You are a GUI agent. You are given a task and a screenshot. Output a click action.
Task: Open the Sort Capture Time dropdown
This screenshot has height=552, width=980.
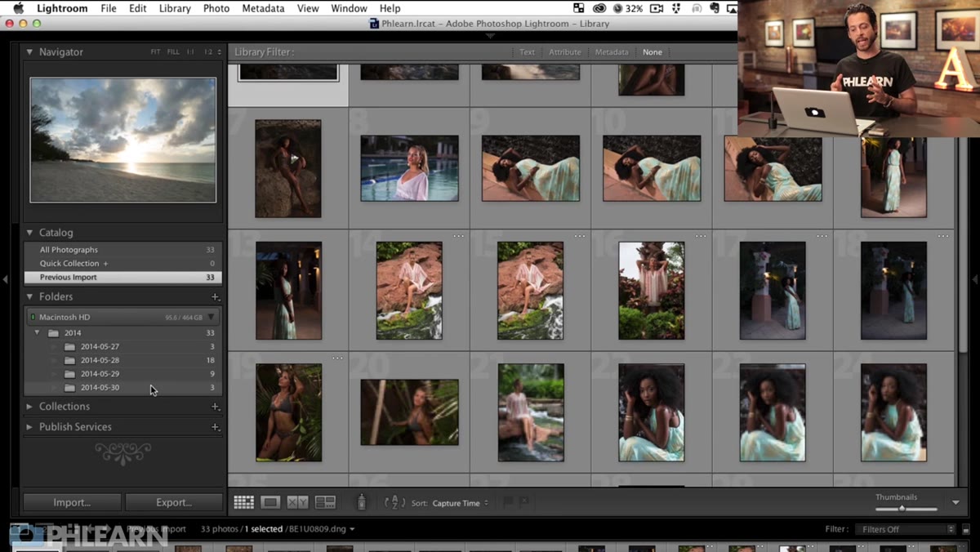tap(461, 503)
